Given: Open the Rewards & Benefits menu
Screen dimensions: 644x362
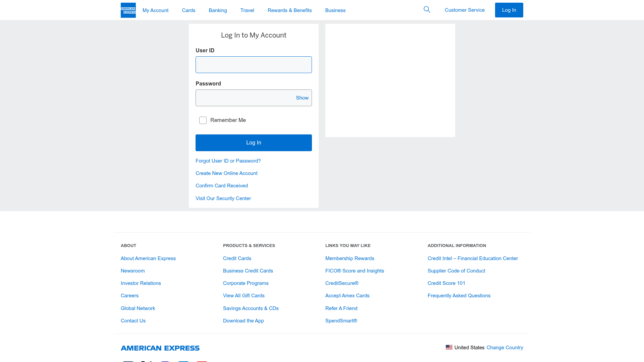Looking at the screenshot, I should (289, 10).
